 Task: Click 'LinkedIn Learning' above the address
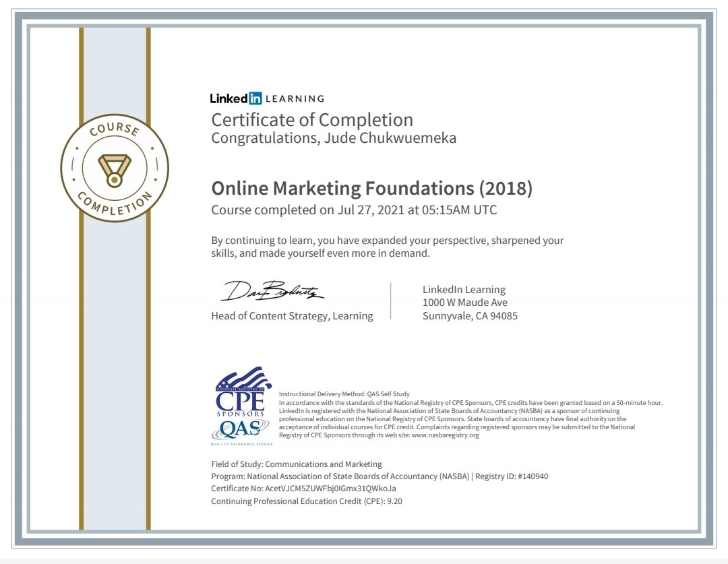464,289
